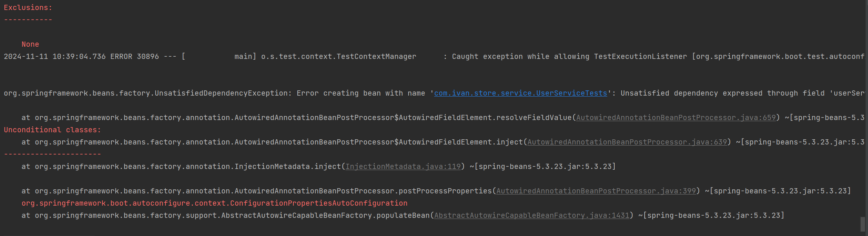This screenshot has width=868, height=236.
Task: Navigate to InjectionMetadata.java:119 link
Action: (x=403, y=167)
